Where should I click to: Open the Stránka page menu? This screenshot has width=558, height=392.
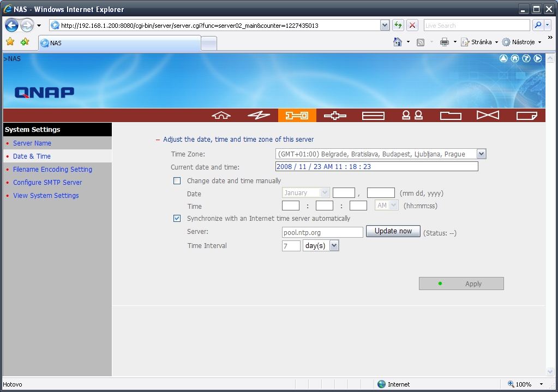coord(479,42)
